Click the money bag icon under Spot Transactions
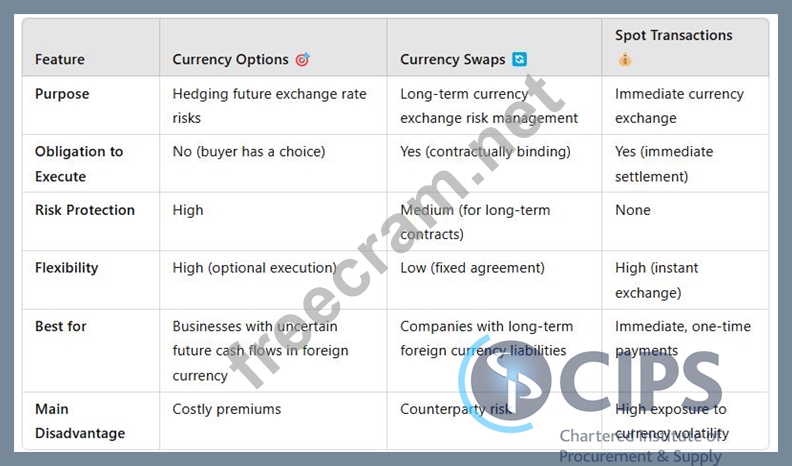 tap(625, 60)
